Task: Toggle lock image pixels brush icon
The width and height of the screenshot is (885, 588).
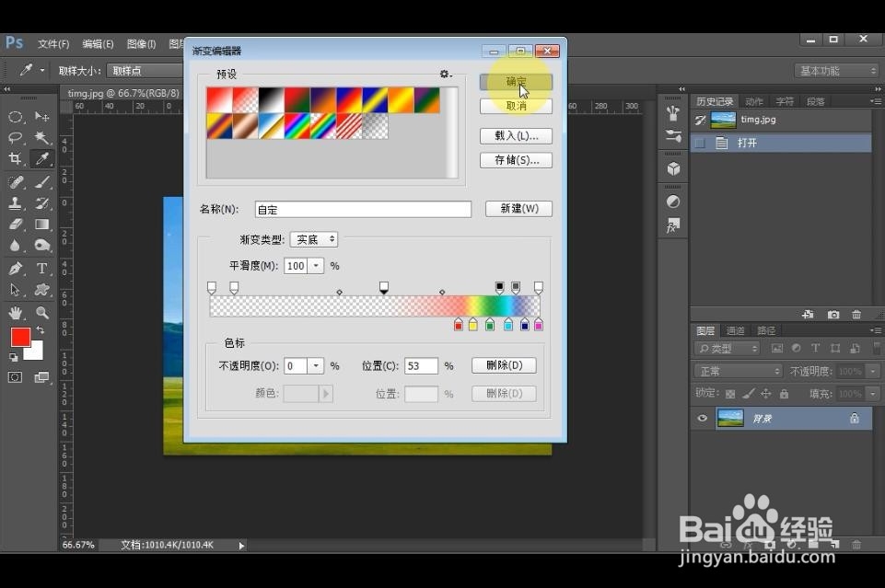Action: point(749,394)
